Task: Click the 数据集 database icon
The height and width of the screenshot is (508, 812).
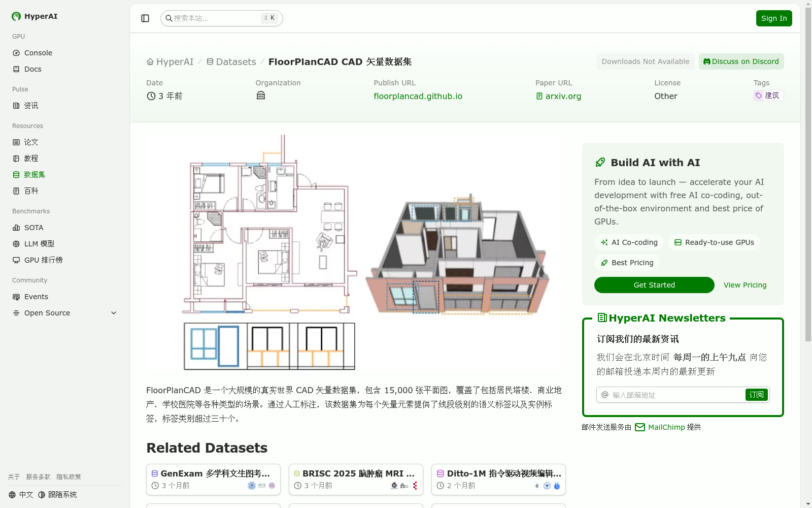Action: (x=16, y=175)
